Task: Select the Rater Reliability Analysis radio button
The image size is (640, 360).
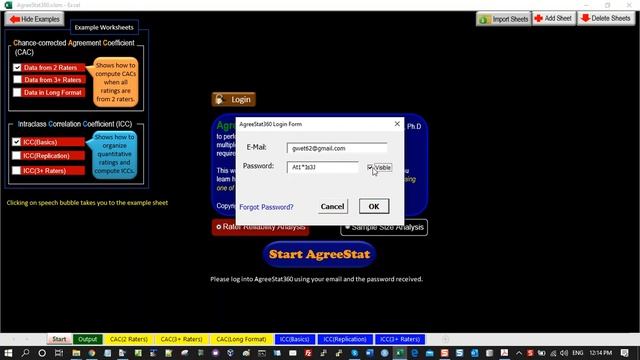Action: (219, 227)
